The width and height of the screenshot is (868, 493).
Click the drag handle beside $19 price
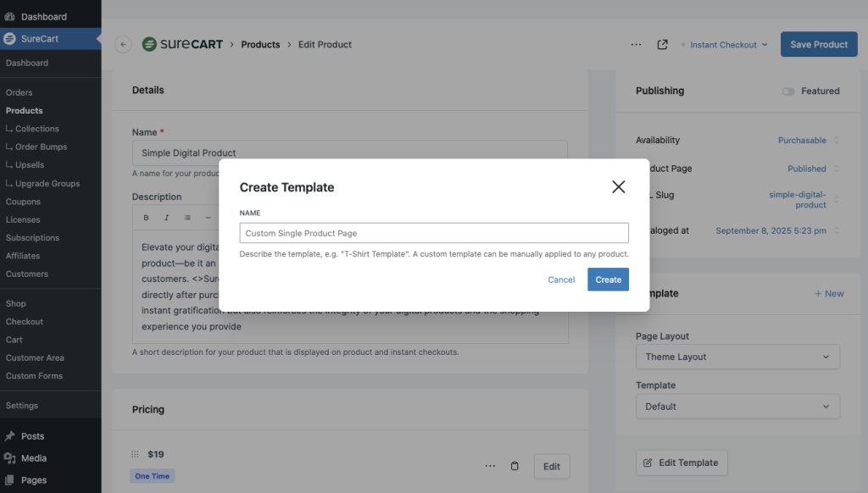[134, 454]
